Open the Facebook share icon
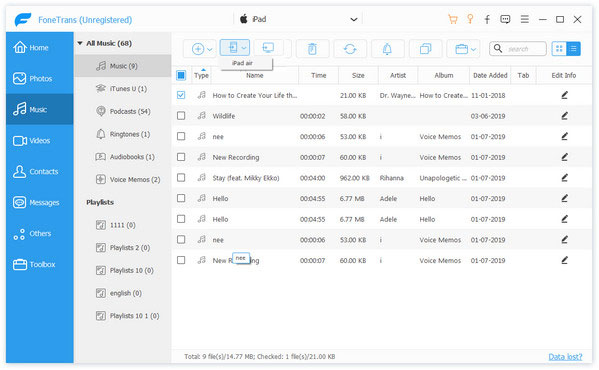The image size is (599, 370). point(487,19)
